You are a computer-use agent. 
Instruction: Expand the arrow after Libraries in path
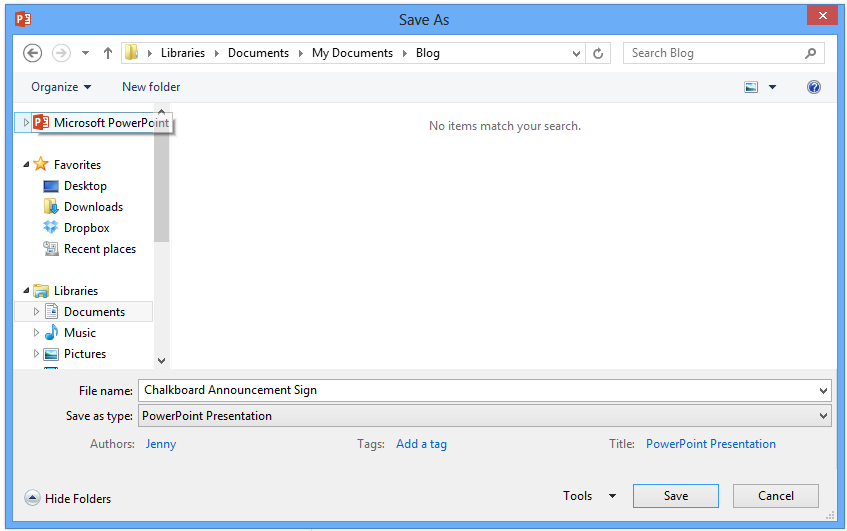click(217, 53)
